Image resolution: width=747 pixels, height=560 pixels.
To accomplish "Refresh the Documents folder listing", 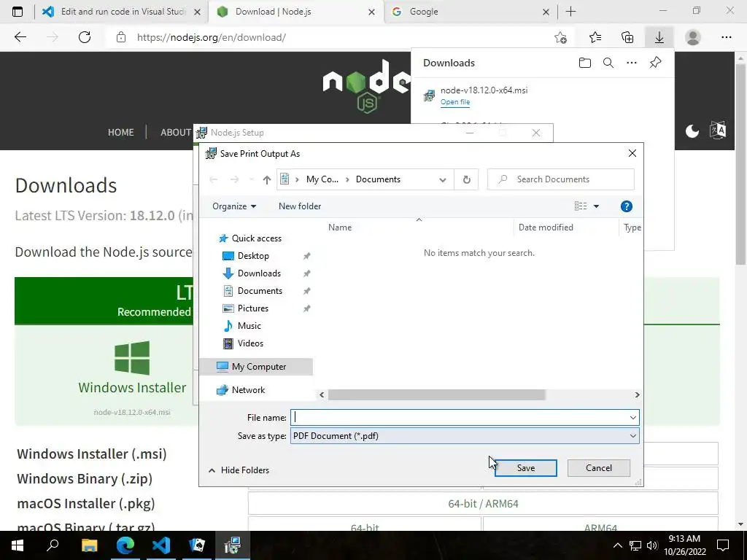I will point(466,179).
